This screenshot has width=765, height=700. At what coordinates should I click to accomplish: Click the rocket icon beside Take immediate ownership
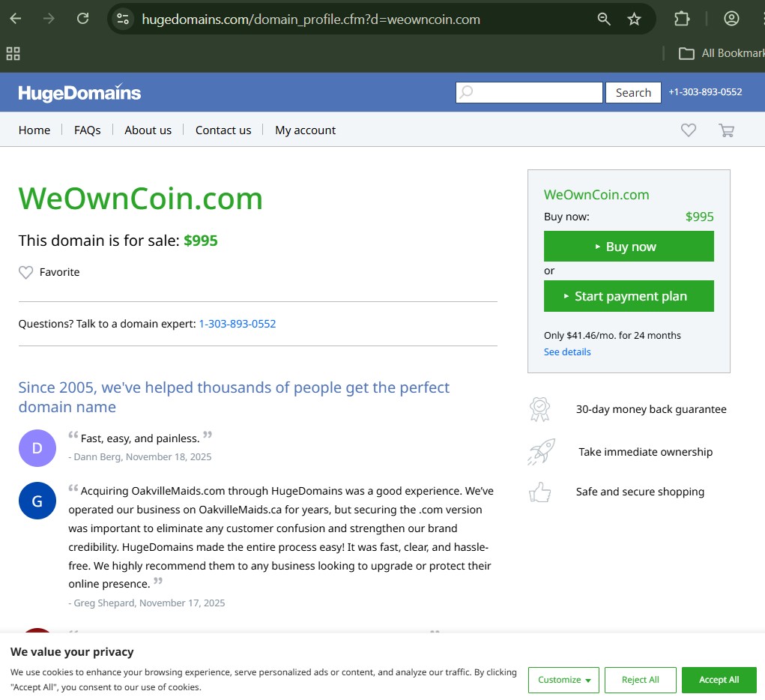541,450
